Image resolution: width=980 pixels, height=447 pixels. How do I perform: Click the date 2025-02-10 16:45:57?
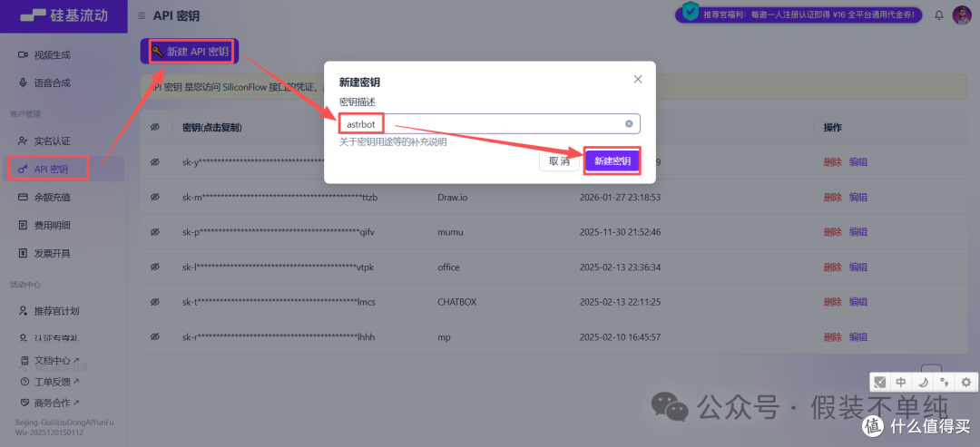(x=620, y=337)
